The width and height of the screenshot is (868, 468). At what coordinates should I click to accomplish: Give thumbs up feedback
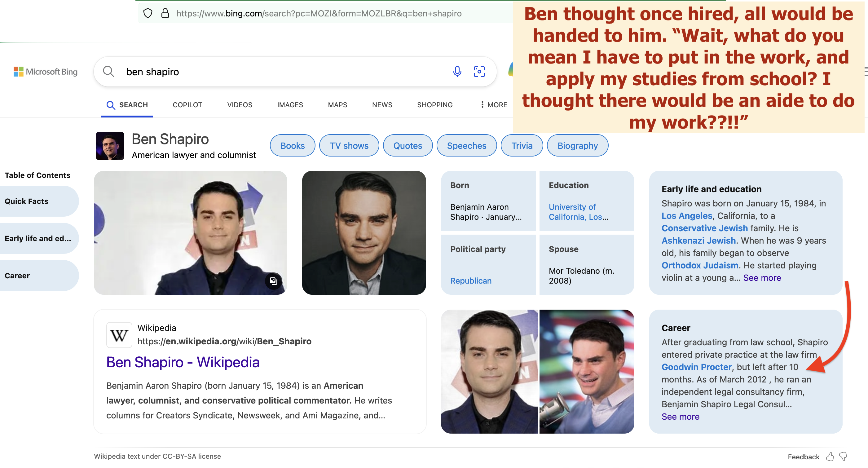click(830, 457)
